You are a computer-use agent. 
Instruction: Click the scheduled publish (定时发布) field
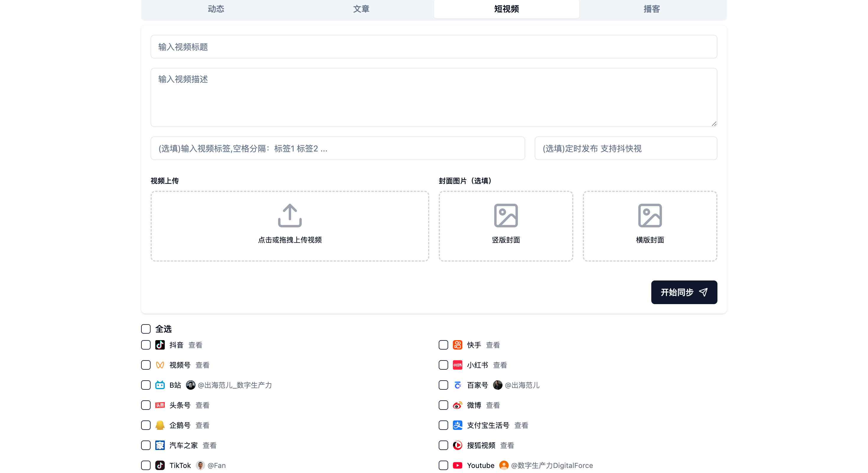625,148
